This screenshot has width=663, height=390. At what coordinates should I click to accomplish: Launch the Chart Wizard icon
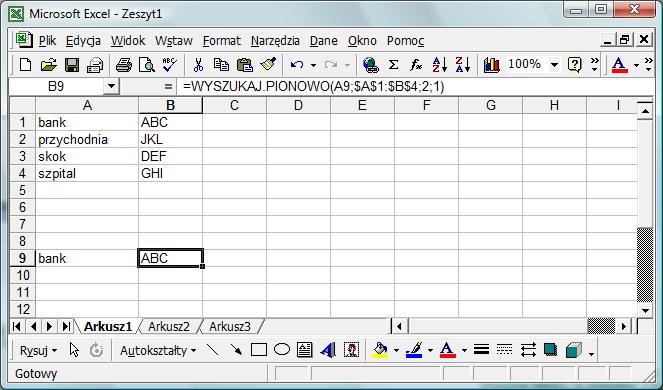pyautogui.click(x=491, y=65)
